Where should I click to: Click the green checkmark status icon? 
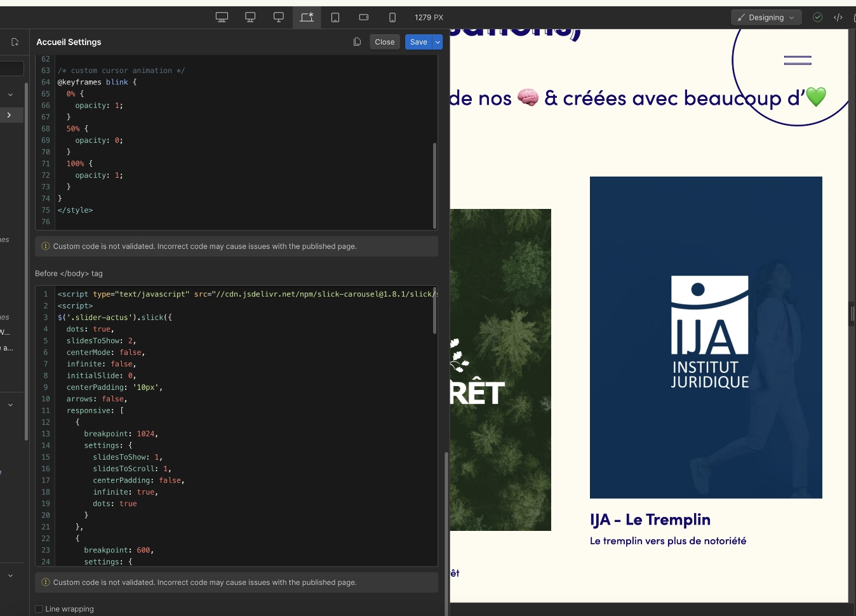(x=818, y=17)
